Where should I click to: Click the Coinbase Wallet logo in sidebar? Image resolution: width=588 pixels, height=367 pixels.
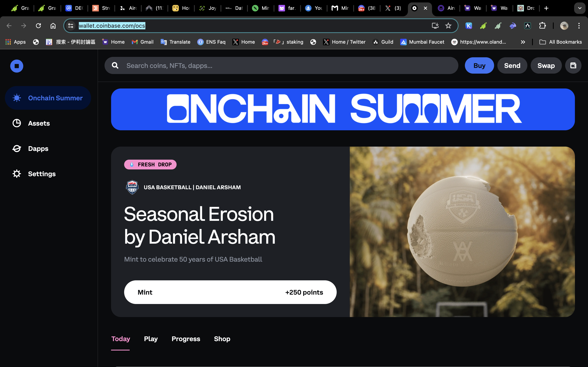(x=17, y=66)
